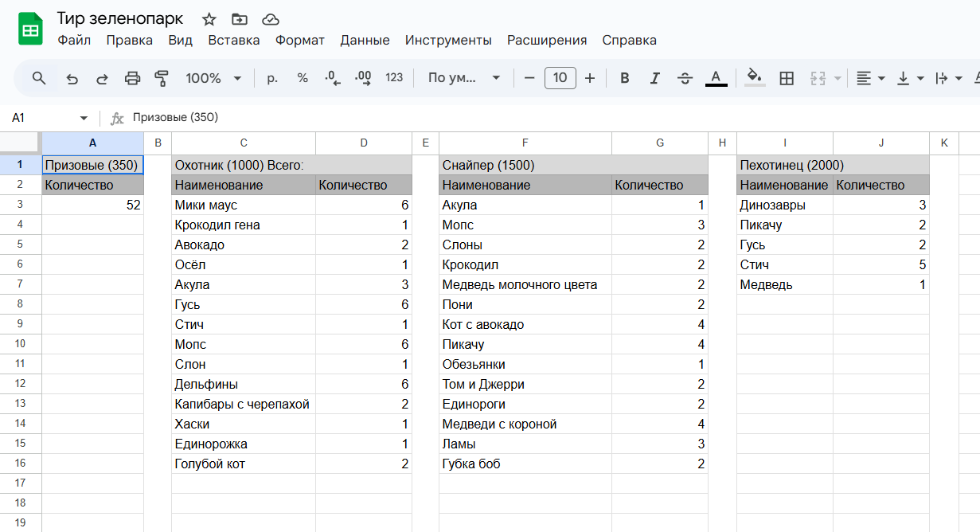Open text wrapping dropdown
Viewport: 980px width, 532px height.
click(x=949, y=78)
